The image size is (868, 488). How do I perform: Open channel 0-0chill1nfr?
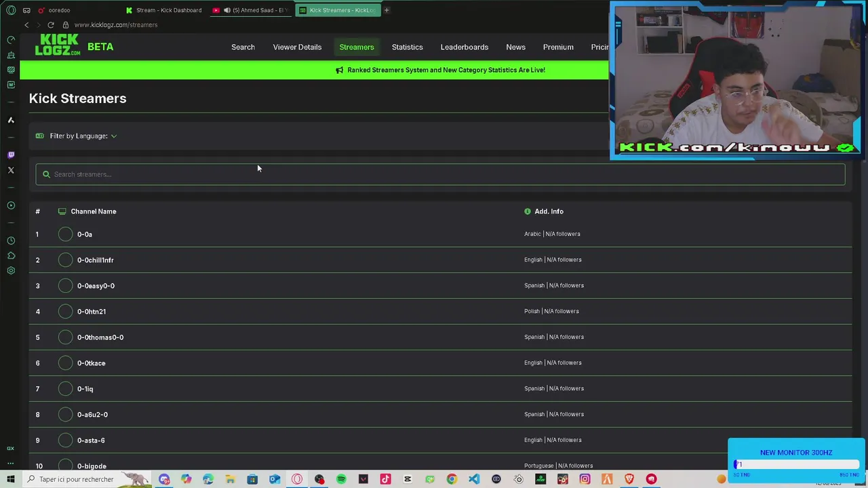tap(95, 260)
